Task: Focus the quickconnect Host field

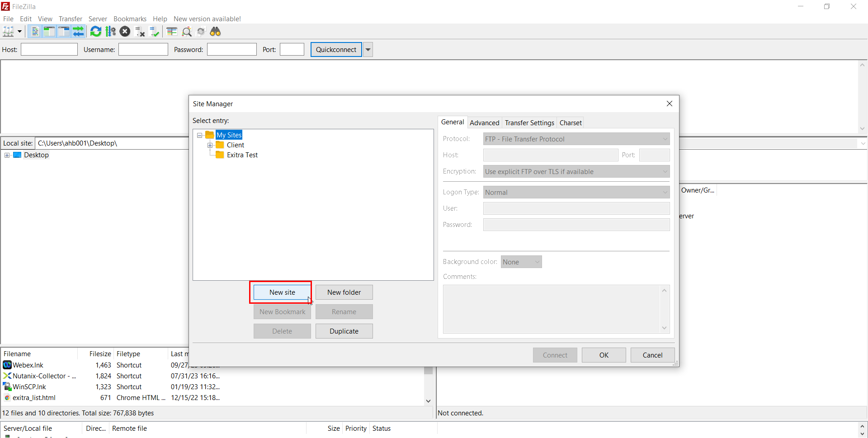Action: (x=49, y=50)
